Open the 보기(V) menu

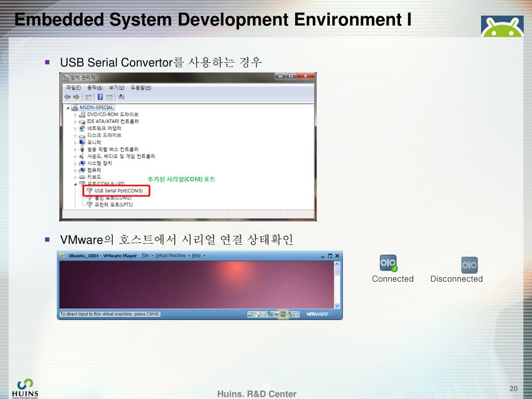[116, 87]
